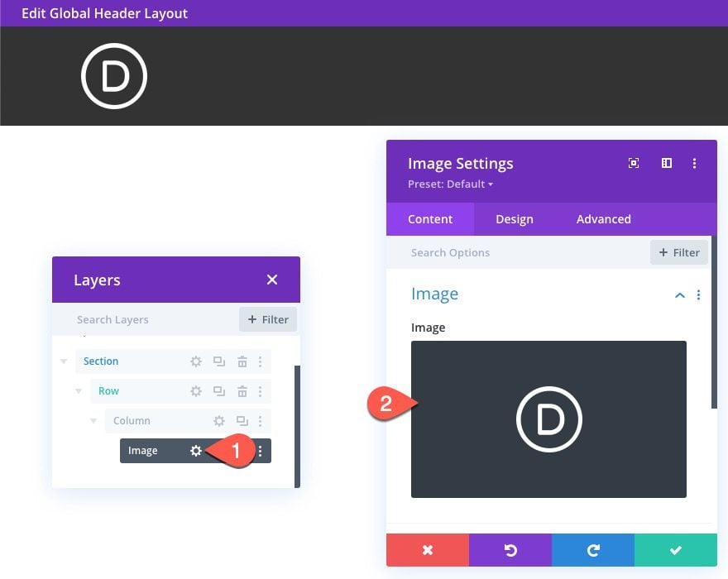728x579 pixels.
Task: Switch to the Advanced tab
Action: [x=603, y=219]
